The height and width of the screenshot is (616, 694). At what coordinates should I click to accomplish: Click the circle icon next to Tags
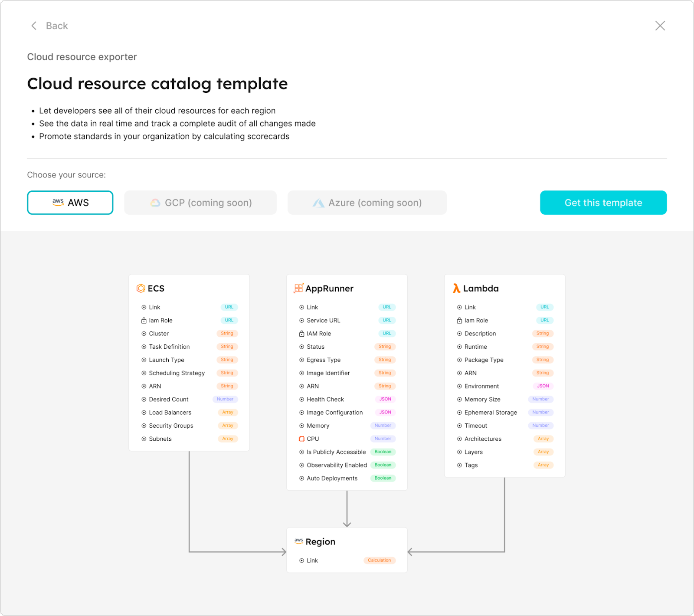pyautogui.click(x=459, y=465)
